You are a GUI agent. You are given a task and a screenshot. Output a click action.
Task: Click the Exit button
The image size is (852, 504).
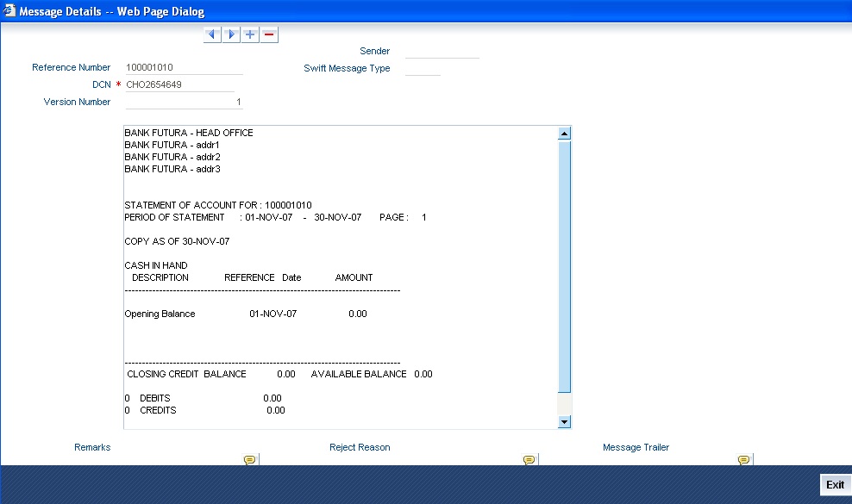(x=835, y=484)
